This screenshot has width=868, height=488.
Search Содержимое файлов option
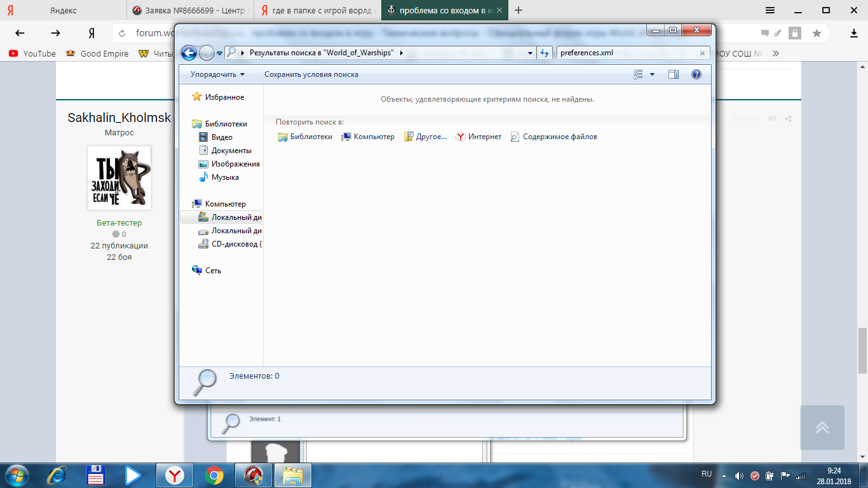554,137
